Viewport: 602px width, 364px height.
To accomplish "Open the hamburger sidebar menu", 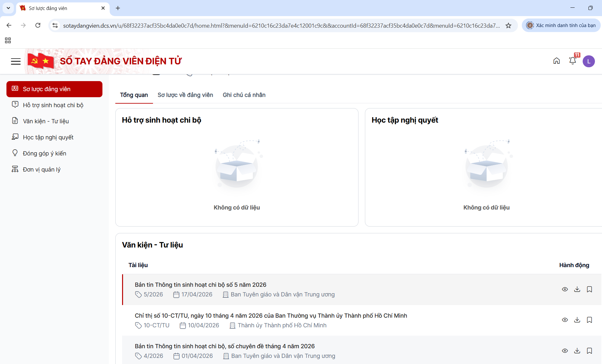I will [15, 61].
